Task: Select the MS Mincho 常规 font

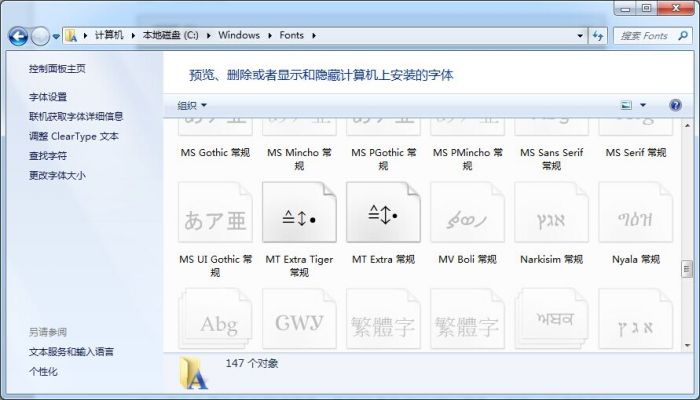Action: click(x=299, y=159)
